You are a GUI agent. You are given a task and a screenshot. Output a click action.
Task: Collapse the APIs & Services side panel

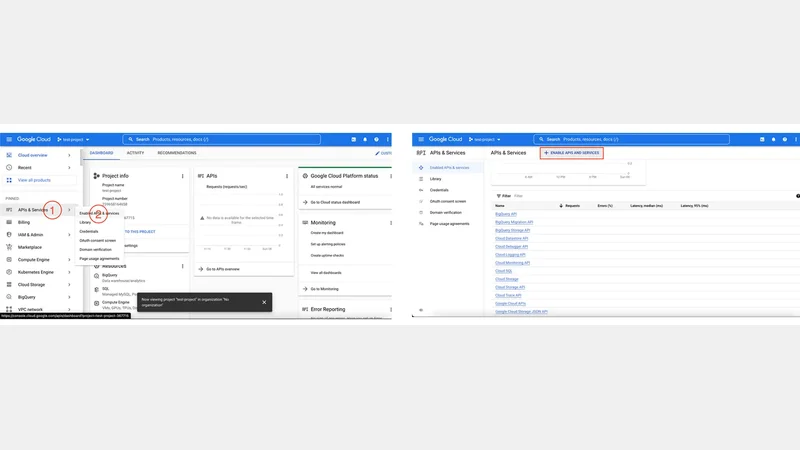coord(421,310)
